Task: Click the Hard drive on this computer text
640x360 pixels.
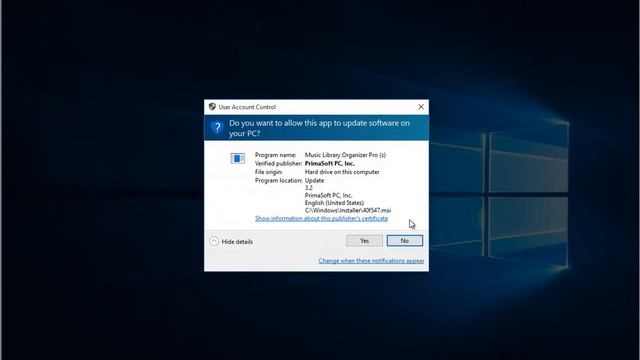Action: 342,172
